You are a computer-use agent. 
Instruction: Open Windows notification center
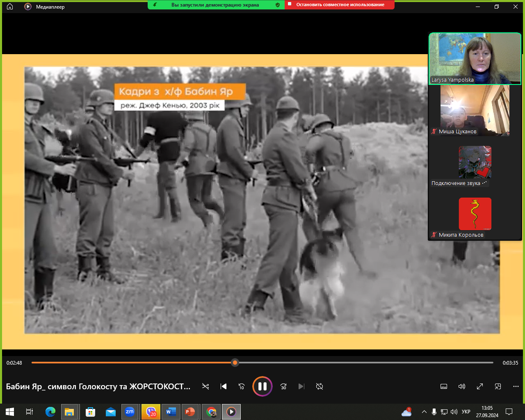point(509,412)
